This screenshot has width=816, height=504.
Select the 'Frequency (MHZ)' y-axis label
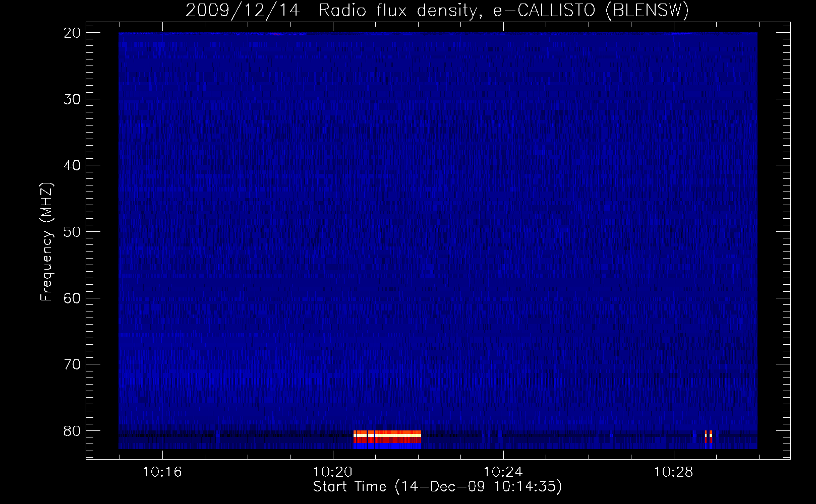point(46,242)
